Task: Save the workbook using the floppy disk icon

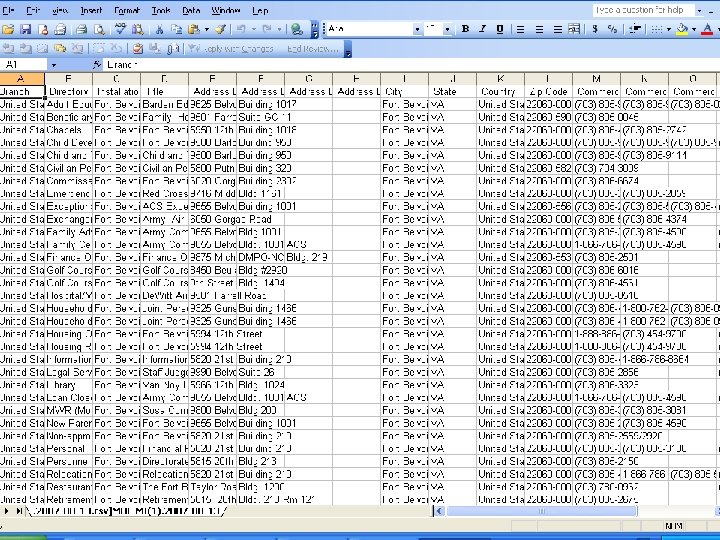Action: tap(26, 30)
